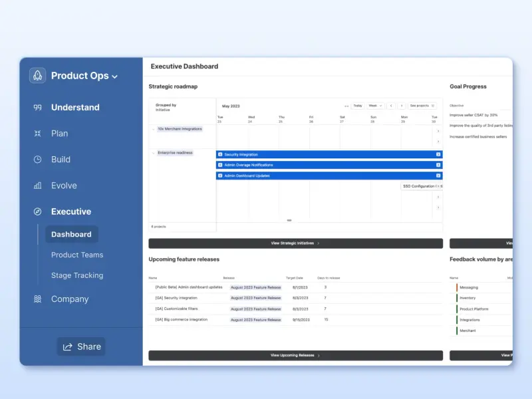Click the previous week arrow in roadmap
The width and height of the screenshot is (532, 399).
coord(391,106)
